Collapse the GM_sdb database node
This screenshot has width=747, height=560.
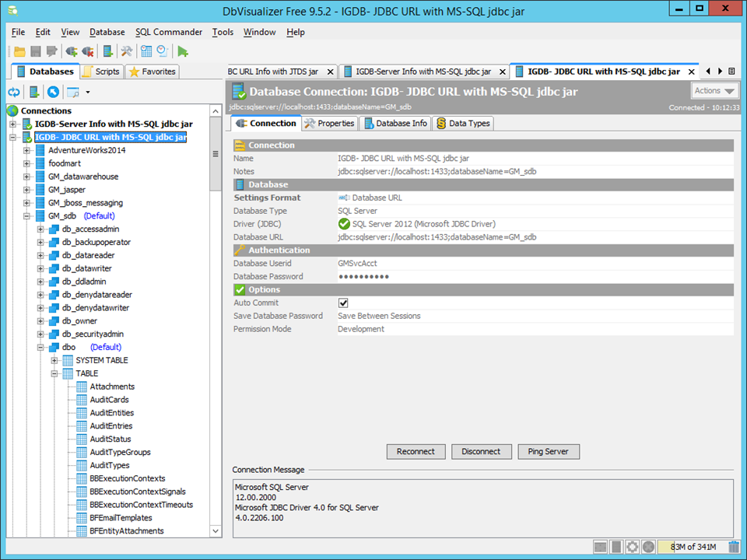pos(26,216)
